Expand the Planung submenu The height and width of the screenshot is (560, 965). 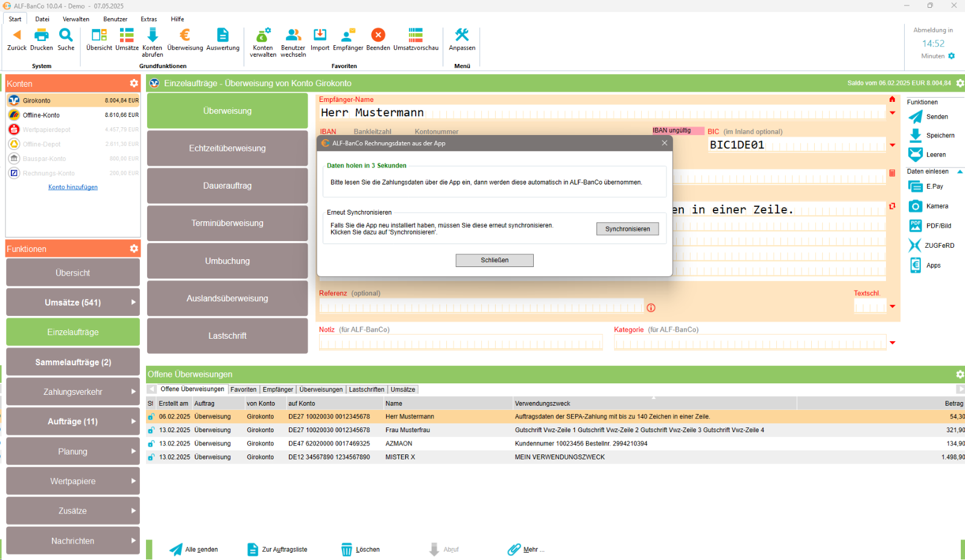click(133, 451)
